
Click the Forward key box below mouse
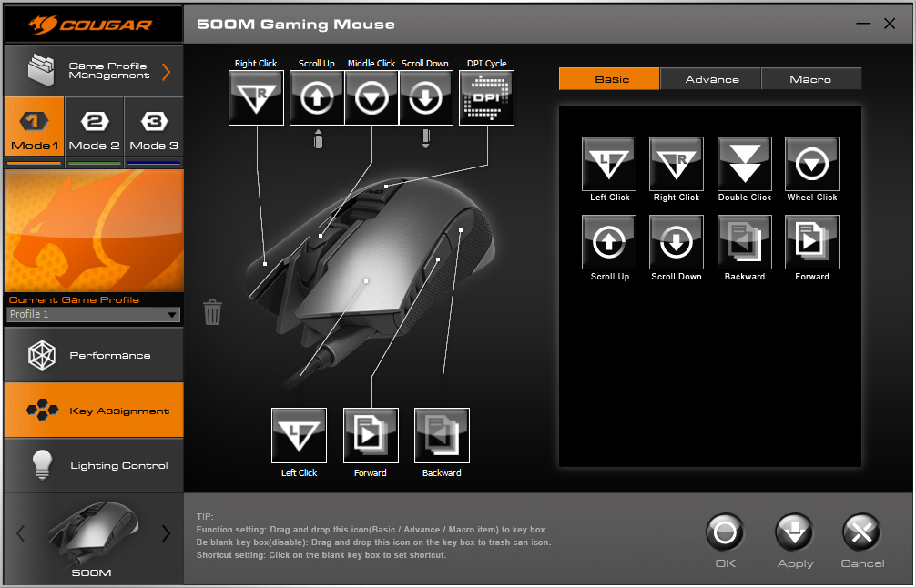point(371,436)
